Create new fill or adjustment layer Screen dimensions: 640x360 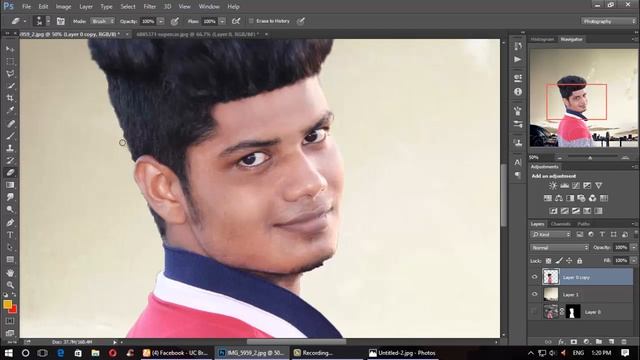(587, 342)
